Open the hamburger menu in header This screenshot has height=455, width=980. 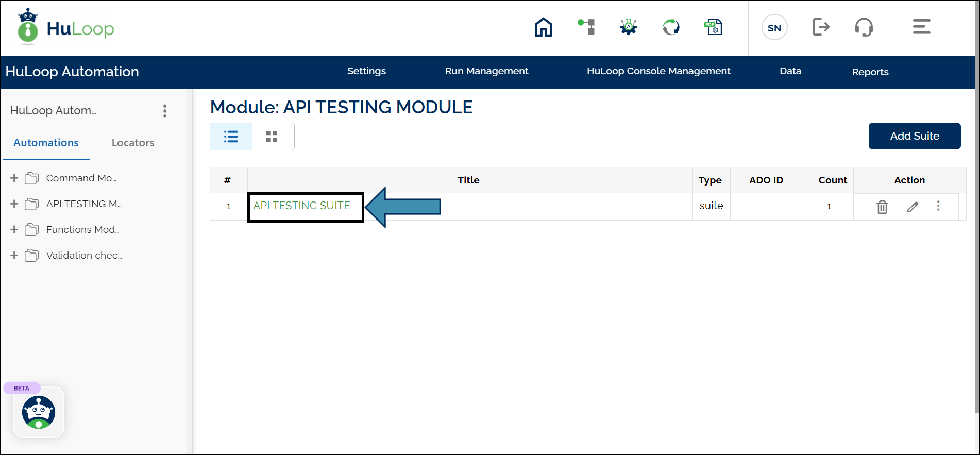(x=921, y=27)
